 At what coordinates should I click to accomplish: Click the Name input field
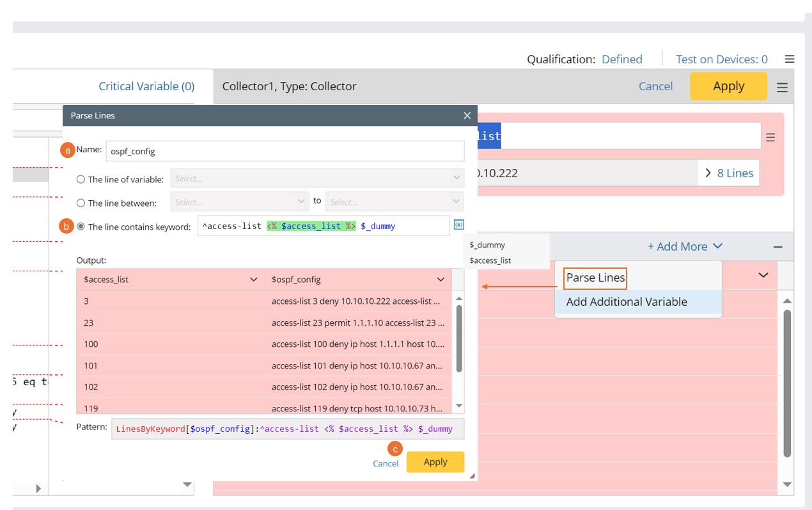tap(285, 152)
